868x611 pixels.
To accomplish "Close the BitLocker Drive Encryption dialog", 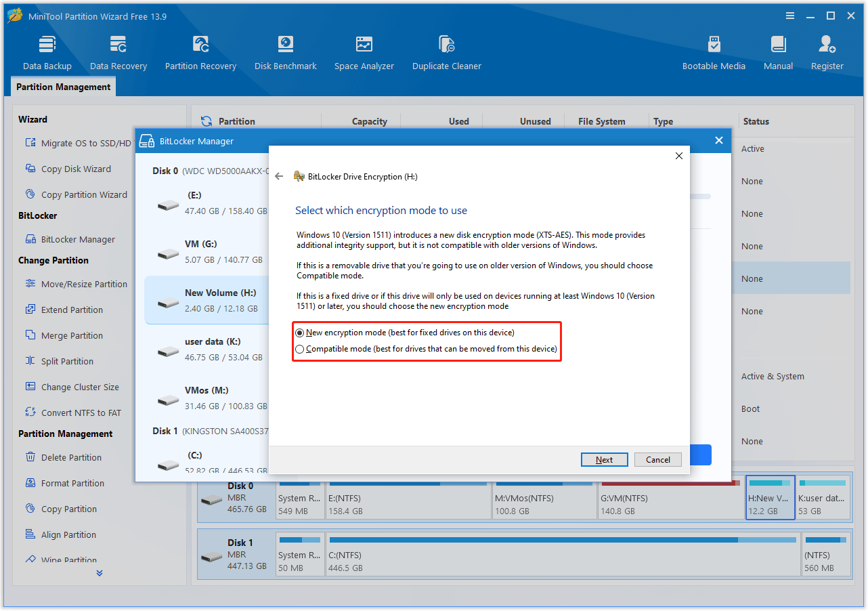I will point(679,156).
